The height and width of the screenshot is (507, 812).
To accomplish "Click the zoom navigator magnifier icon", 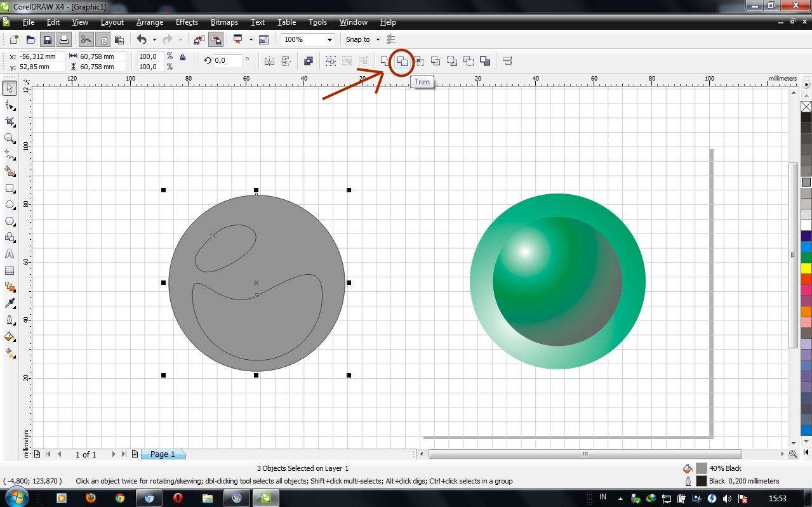I will pyautogui.click(x=793, y=454).
